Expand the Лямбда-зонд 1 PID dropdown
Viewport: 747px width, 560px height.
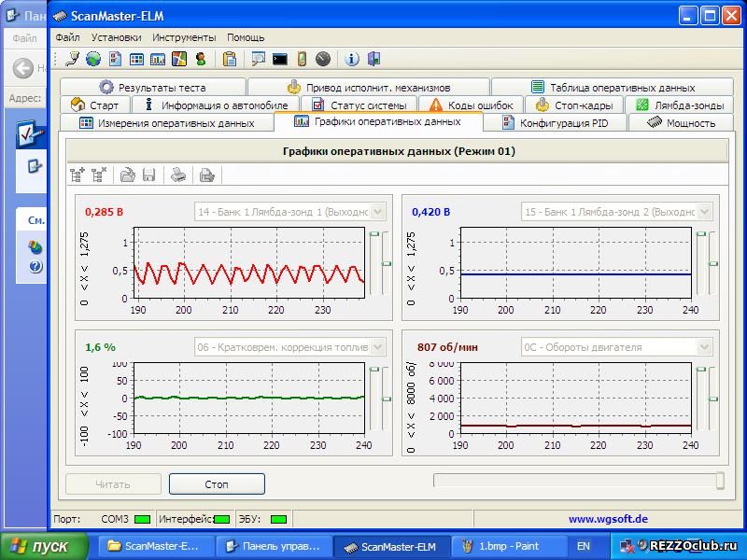[377, 212]
